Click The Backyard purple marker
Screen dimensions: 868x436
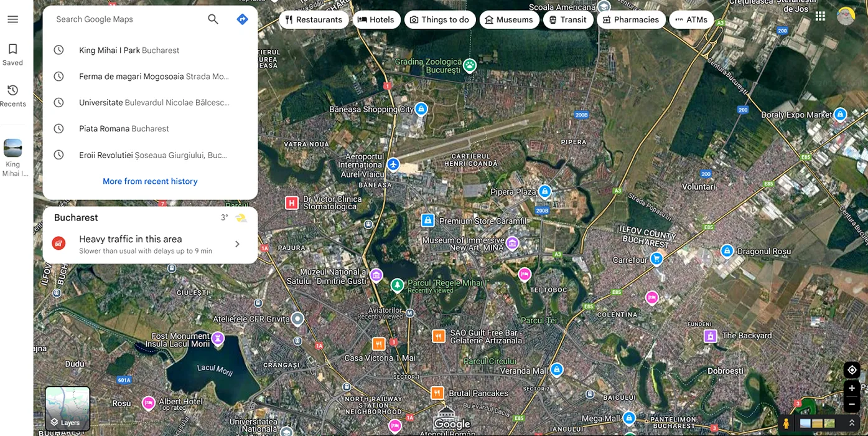(711, 336)
